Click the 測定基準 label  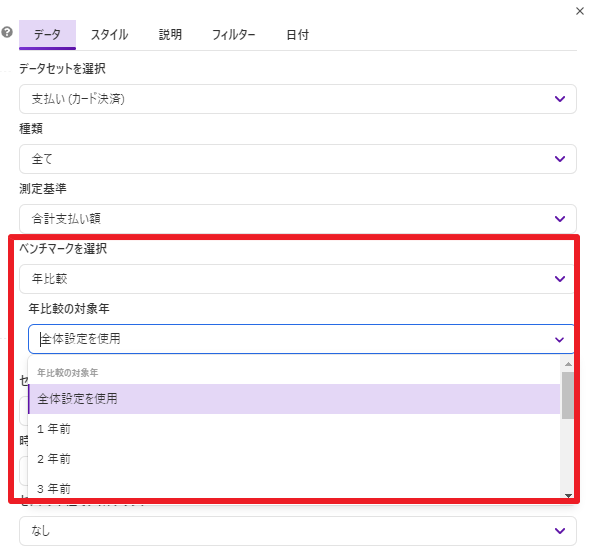[43, 189]
